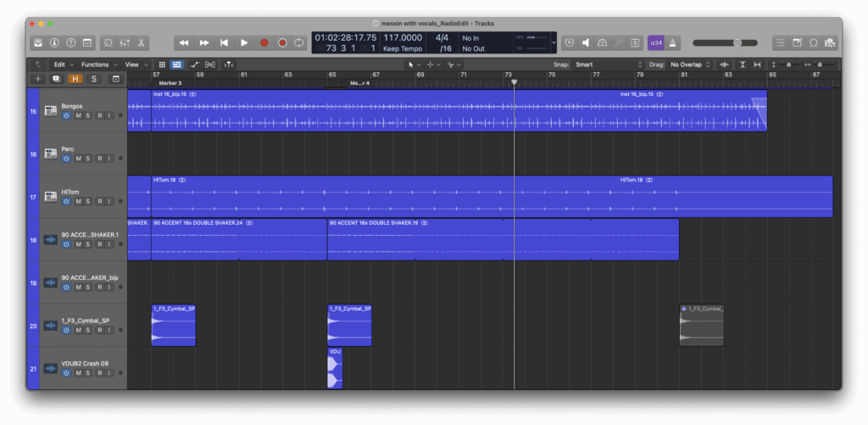Toggle vertical auto zoom
868x425 pixels.
(743, 64)
